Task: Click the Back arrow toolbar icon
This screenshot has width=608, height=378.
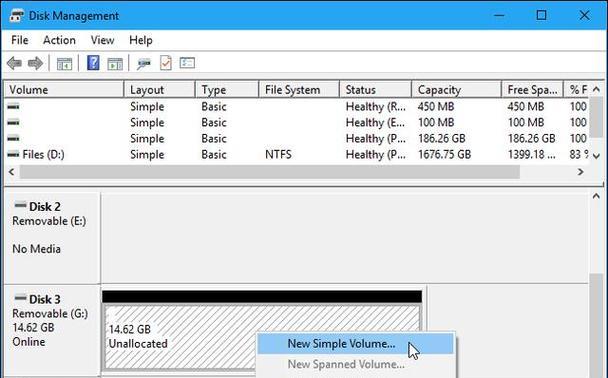Action: pos(14,63)
